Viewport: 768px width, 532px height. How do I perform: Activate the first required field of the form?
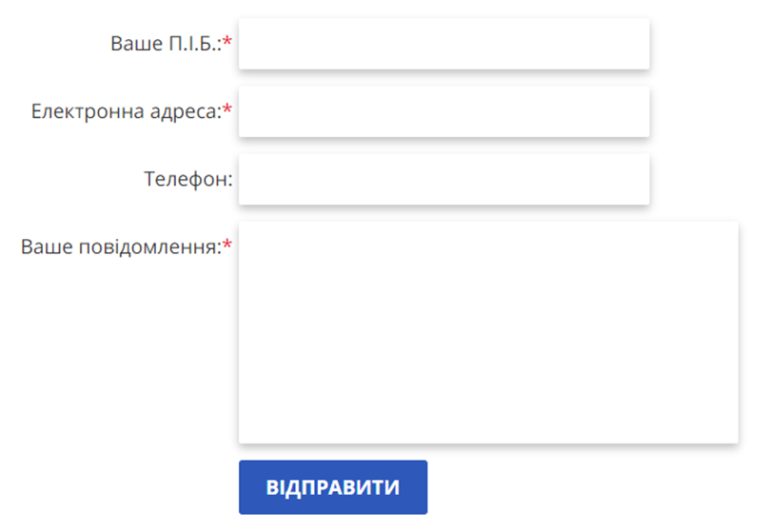point(443,44)
